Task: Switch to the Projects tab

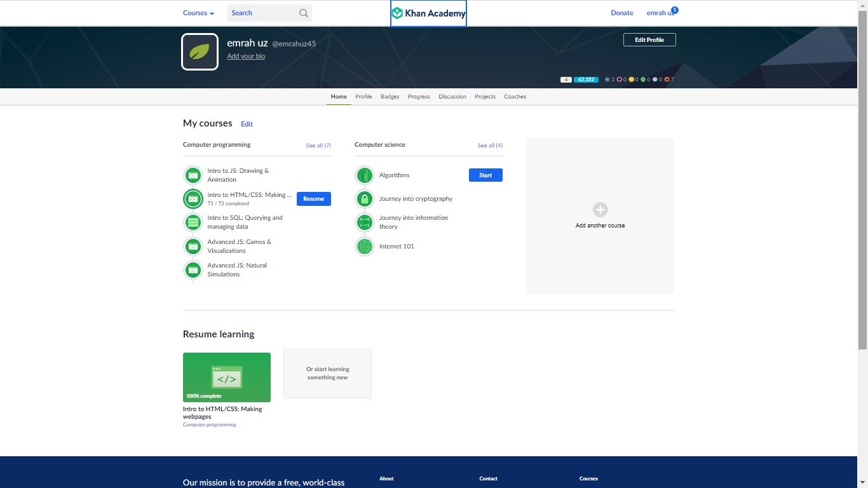Action: pyautogui.click(x=485, y=97)
